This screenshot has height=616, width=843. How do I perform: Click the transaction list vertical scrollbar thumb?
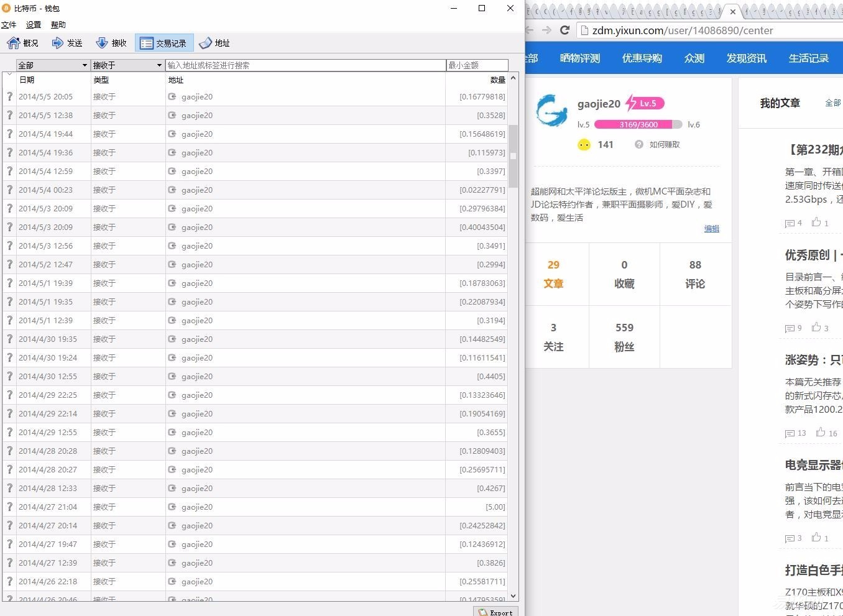coord(513,155)
